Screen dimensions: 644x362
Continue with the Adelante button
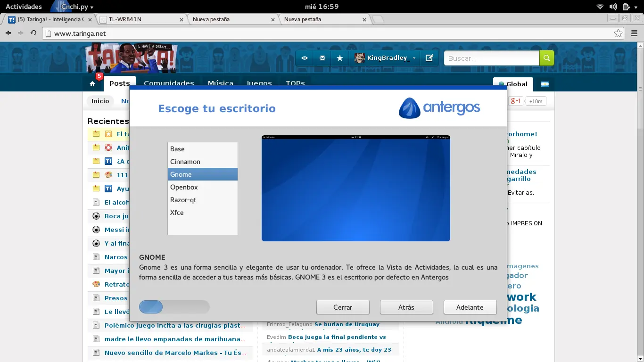[x=470, y=307]
